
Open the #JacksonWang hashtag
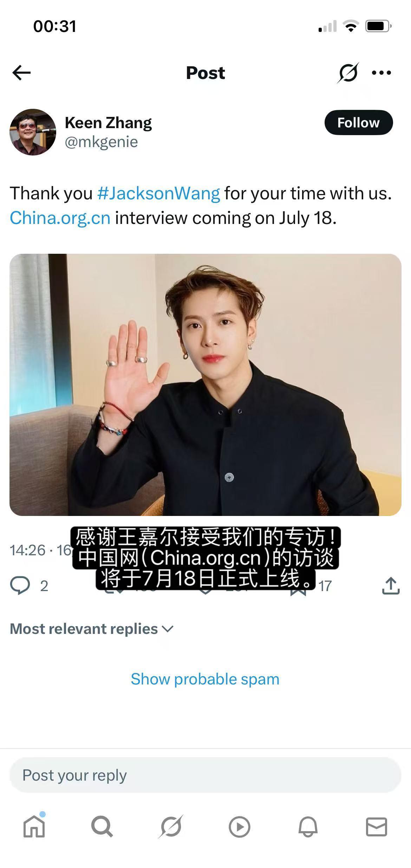[x=158, y=193]
